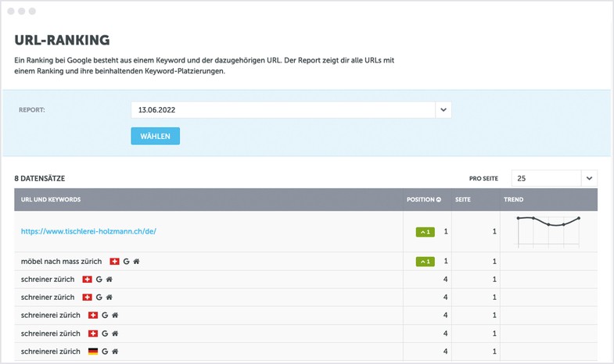
Task: Click Google icon in möbel nach mass zürich row
Action: click(126, 261)
